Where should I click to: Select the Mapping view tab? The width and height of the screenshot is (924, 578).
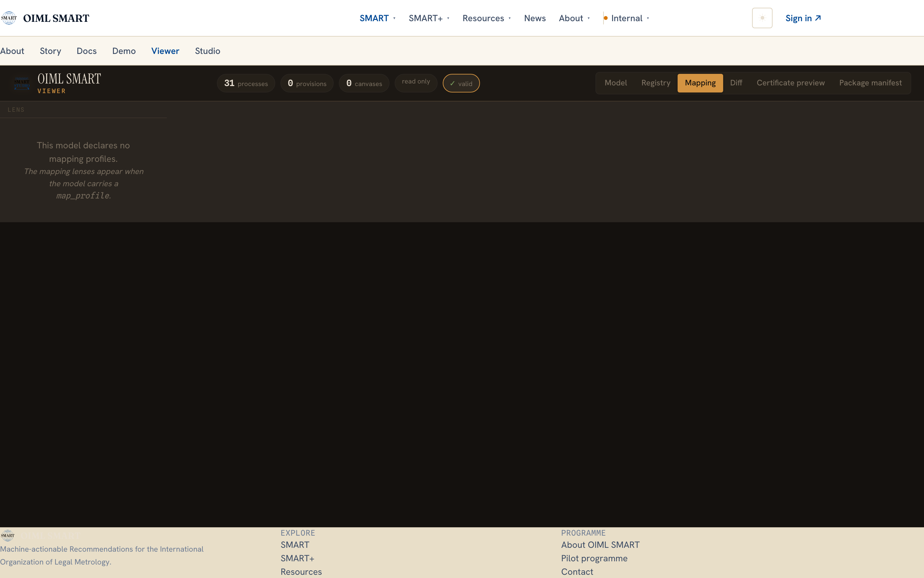coord(700,83)
